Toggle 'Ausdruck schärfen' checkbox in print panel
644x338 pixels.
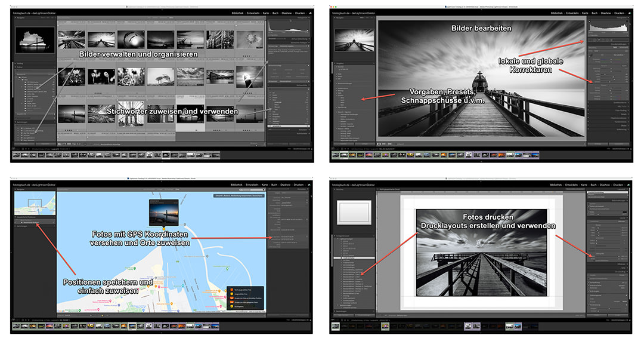point(589,285)
